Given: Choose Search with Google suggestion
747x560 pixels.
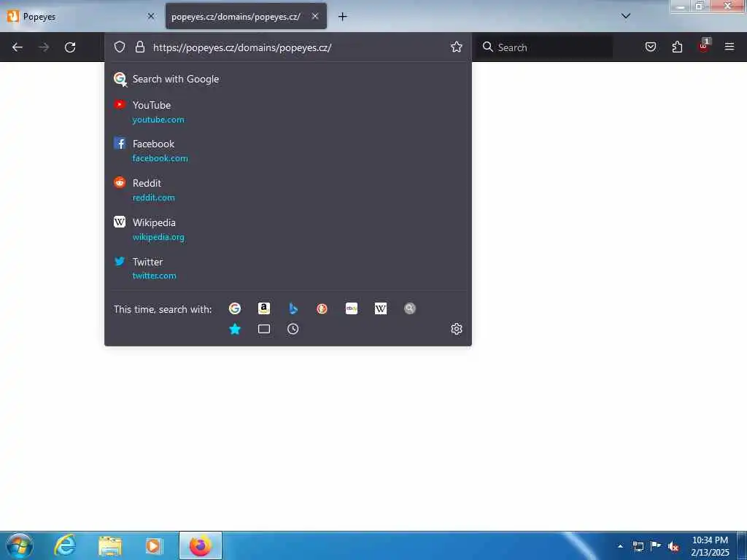Looking at the screenshot, I should pos(287,79).
